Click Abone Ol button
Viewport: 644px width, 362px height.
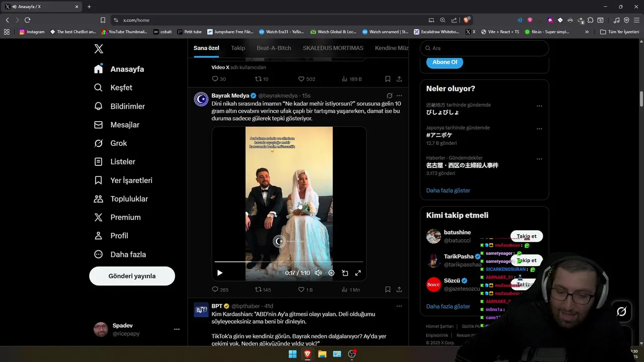coord(445,62)
